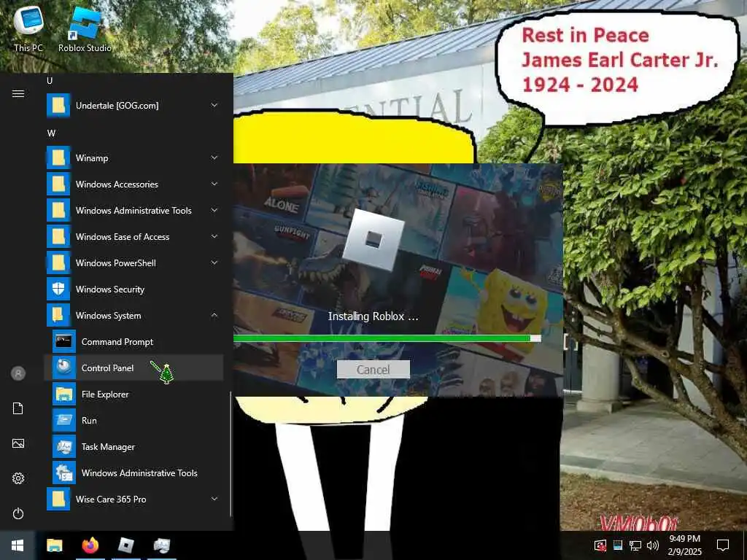Image resolution: width=747 pixels, height=560 pixels.
Task: Click the Installing Roblox status text
Action: tap(373, 316)
